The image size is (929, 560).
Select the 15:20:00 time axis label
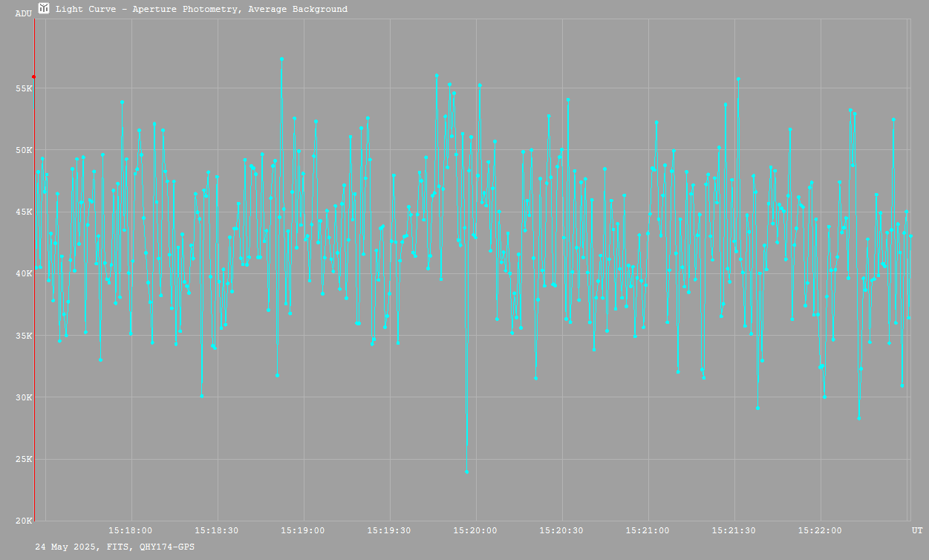(x=475, y=530)
